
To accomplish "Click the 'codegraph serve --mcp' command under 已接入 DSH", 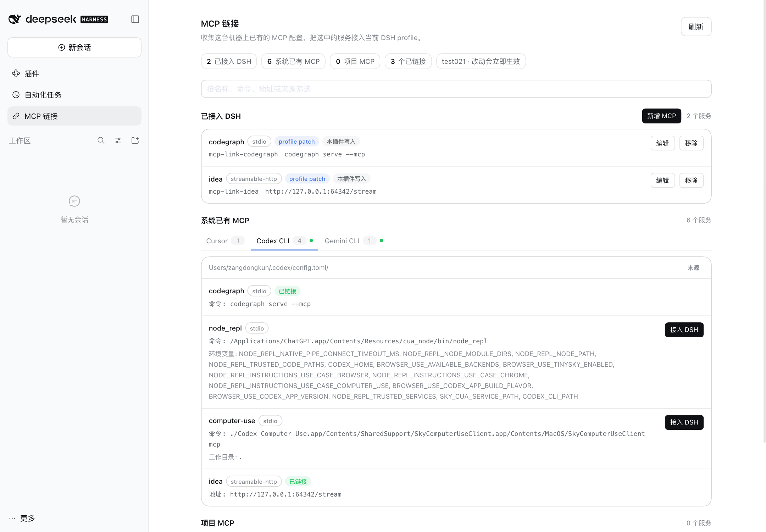I will point(324,154).
